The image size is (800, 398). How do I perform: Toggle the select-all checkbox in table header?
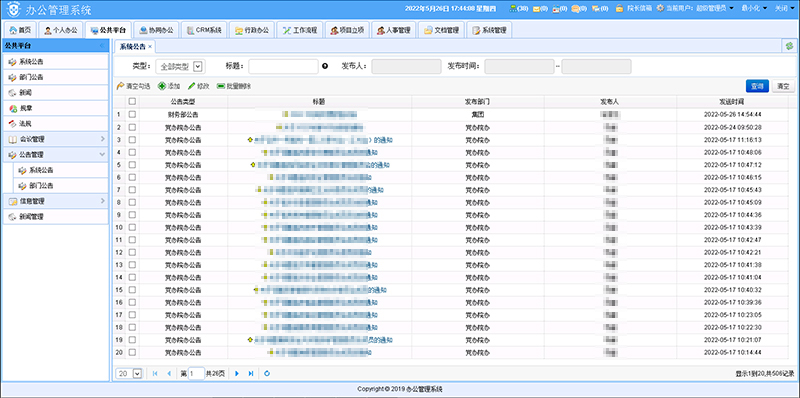pos(132,102)
